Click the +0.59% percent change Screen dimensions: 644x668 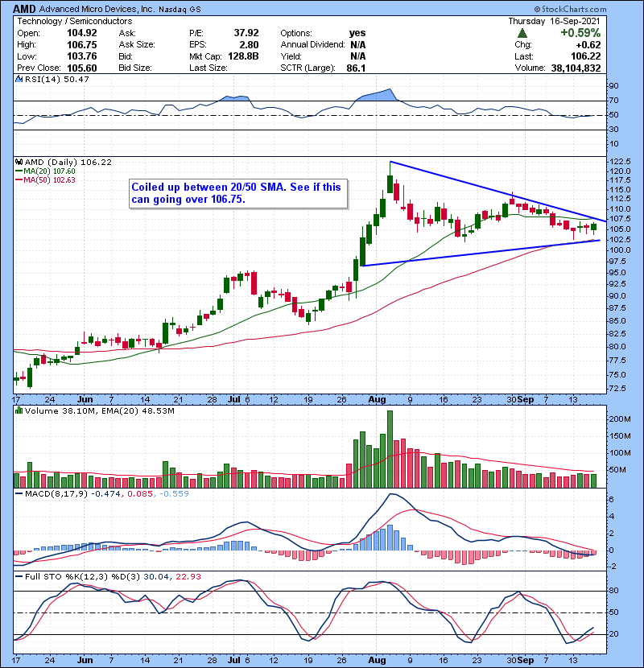(x=580, y=33)
